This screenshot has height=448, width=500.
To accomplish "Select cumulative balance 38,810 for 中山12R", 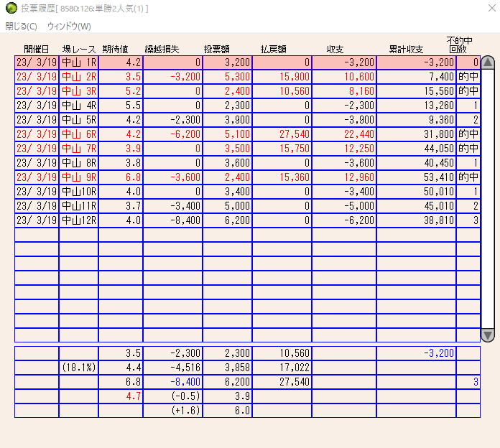I will (x=416, y=220).
